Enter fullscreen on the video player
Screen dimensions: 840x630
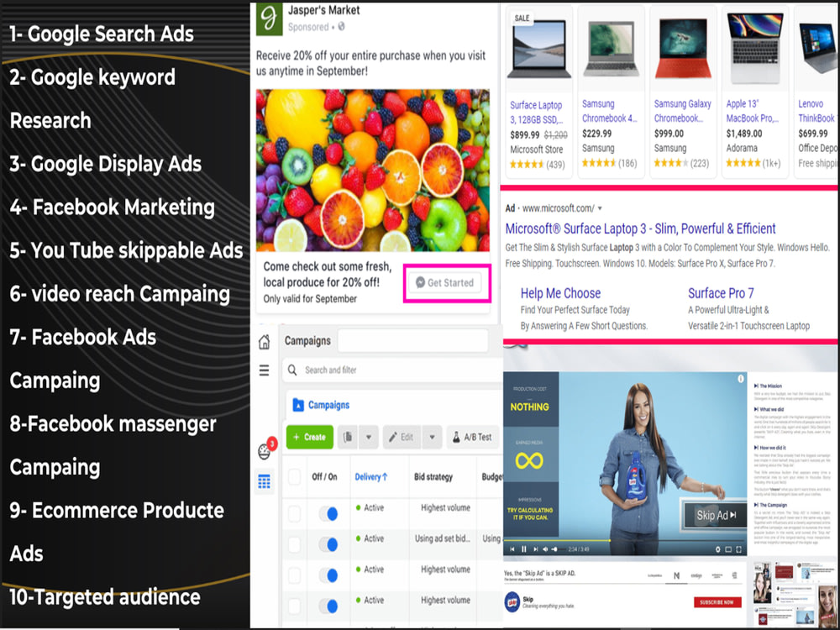(x=738, y=549)
